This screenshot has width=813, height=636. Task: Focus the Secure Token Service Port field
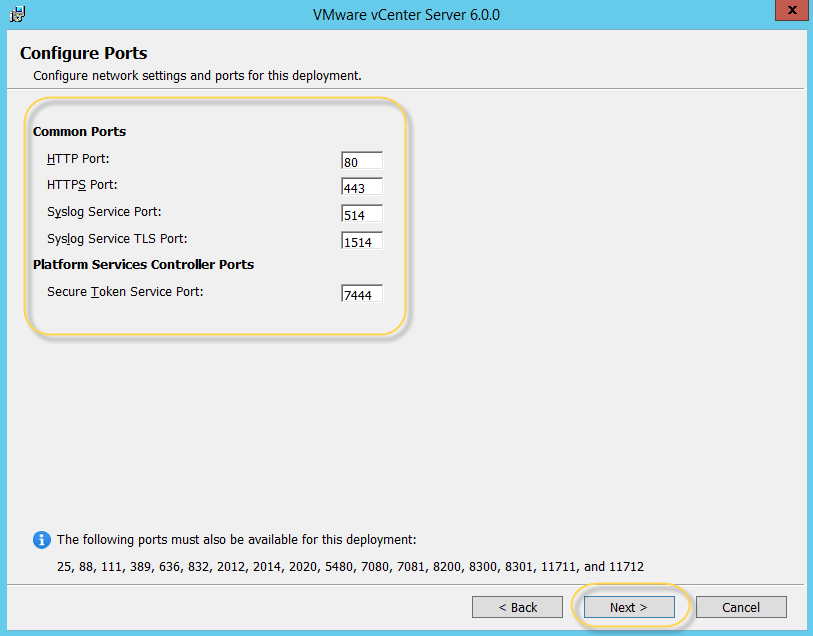[361, 294]
